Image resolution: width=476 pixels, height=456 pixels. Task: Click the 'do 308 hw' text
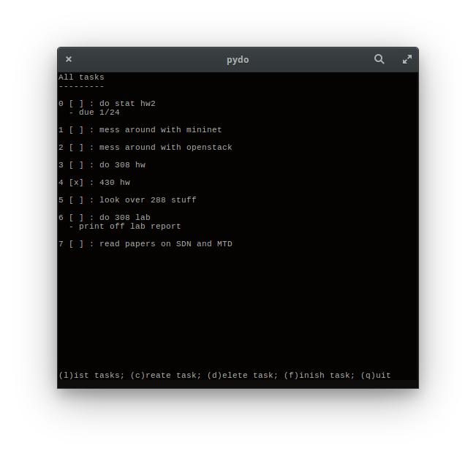pos(122,165)
